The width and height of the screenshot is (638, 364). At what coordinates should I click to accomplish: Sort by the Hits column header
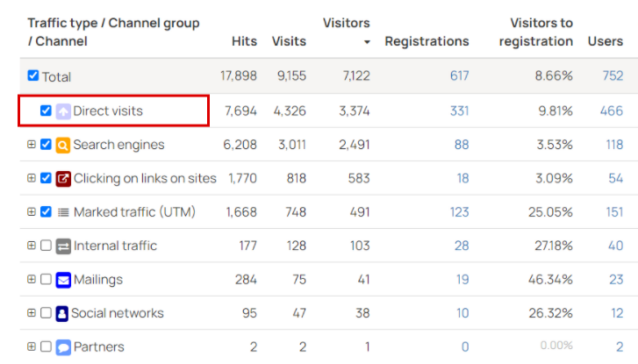pos(244,41)
